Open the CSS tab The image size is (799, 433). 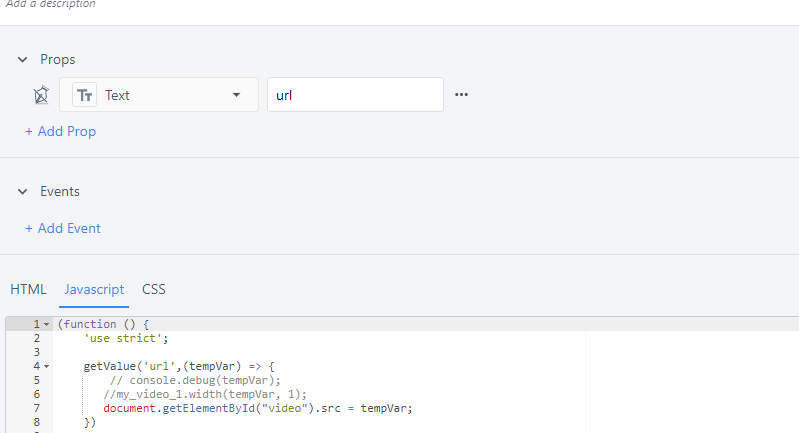click(154, 289)
